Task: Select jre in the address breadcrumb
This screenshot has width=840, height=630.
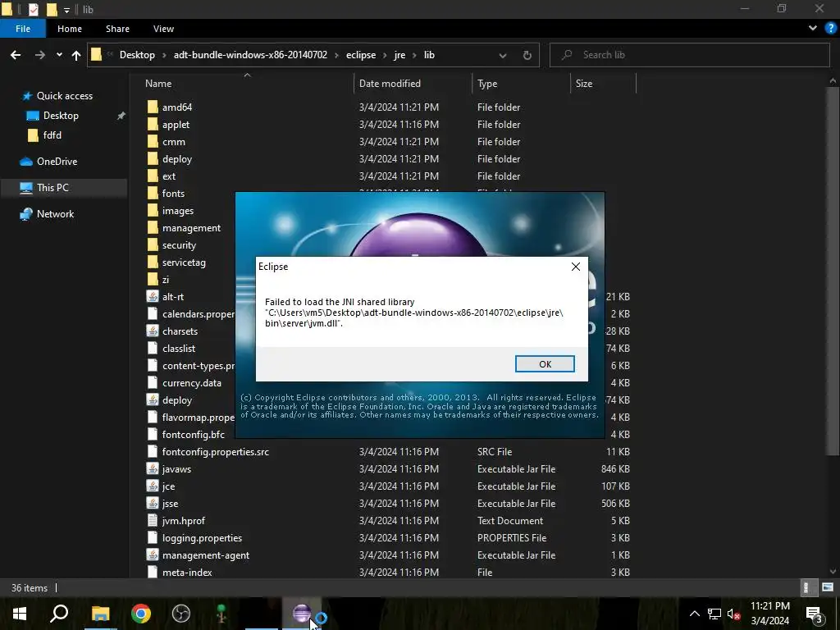Action: tap(399, 55)
